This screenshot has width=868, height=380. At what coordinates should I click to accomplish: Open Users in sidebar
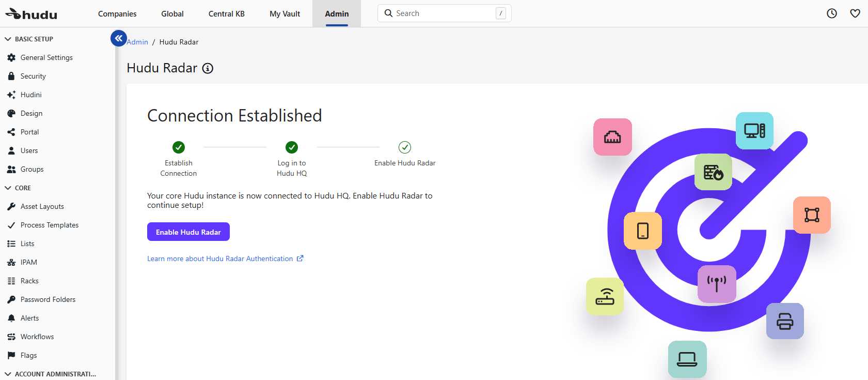29,150
